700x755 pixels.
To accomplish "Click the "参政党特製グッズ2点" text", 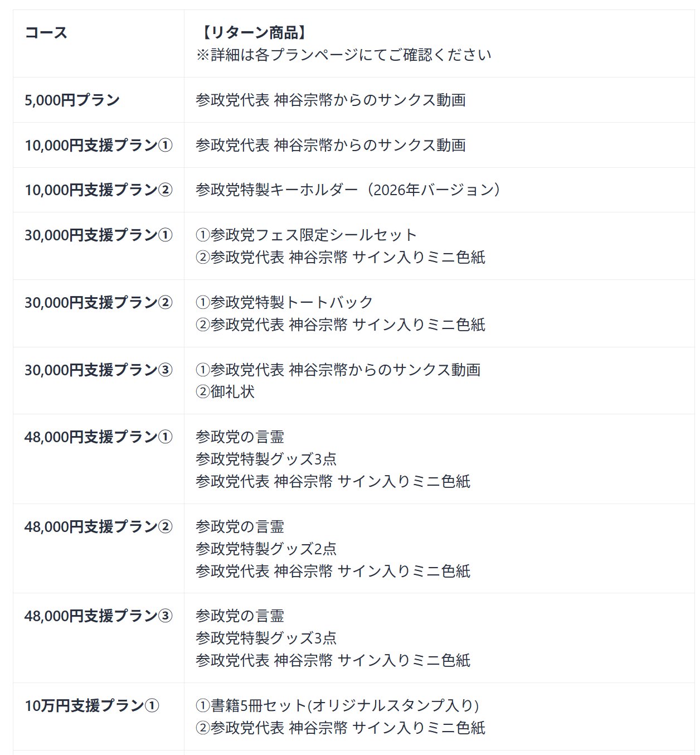I will 266,549.
